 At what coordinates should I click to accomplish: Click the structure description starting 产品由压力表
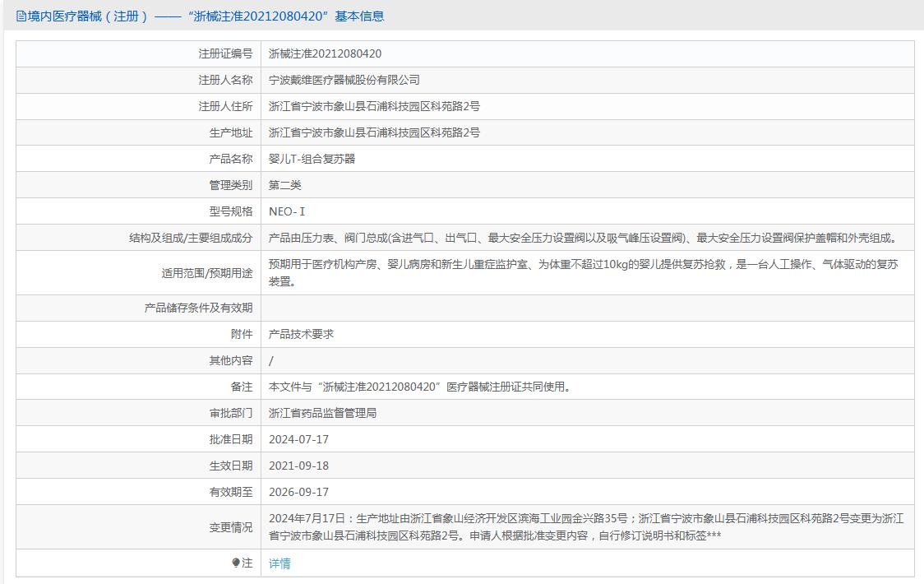(585, 238)
